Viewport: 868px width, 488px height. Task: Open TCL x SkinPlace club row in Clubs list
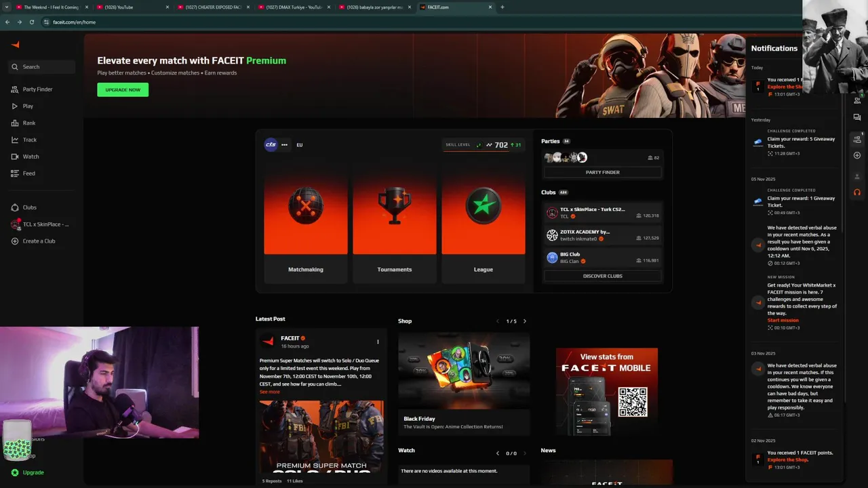pos(602,212)
